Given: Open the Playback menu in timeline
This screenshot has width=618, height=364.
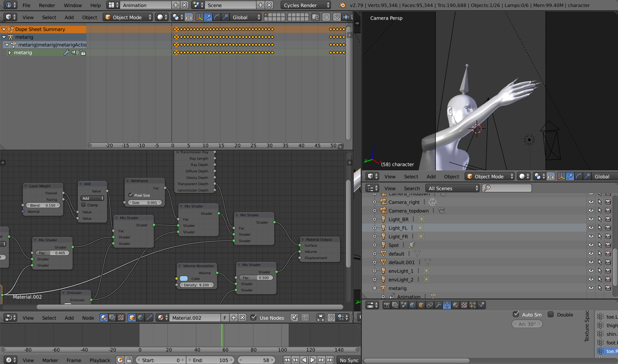Looking at the screenshot, I should [100, 360].
